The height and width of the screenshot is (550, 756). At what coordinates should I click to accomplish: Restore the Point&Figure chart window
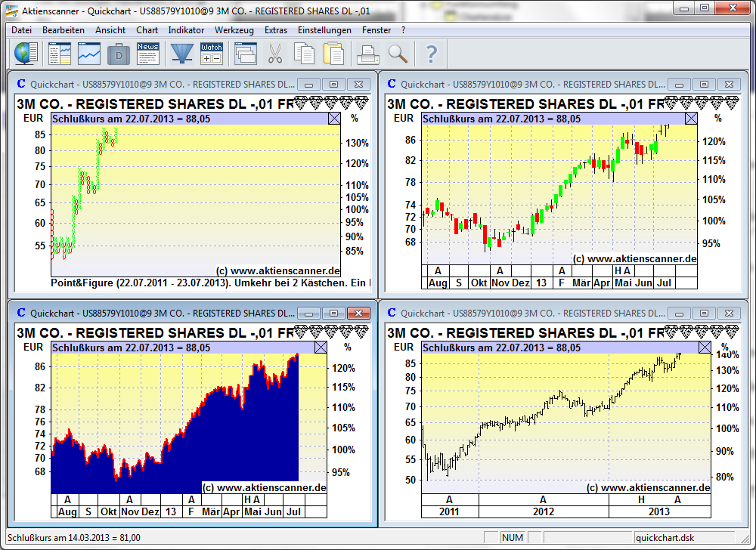point(333,85)
